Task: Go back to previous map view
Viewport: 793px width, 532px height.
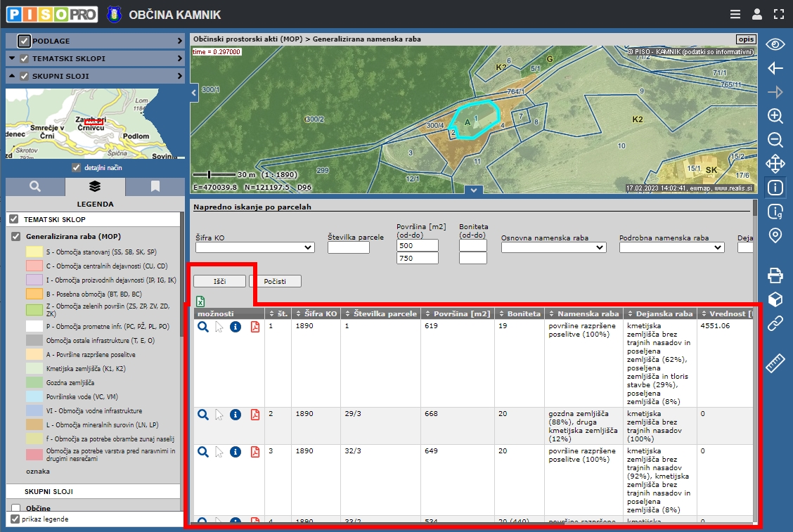Action: (775, 68)
